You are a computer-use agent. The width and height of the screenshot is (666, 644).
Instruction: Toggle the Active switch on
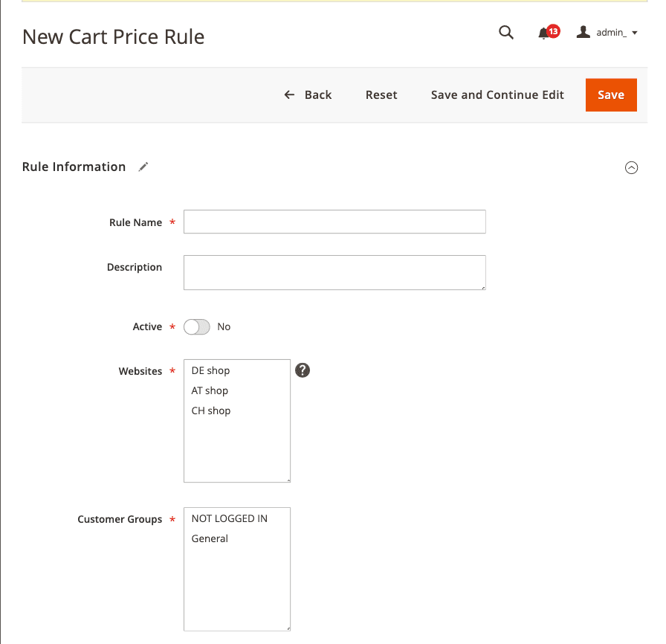pos(197,327)
